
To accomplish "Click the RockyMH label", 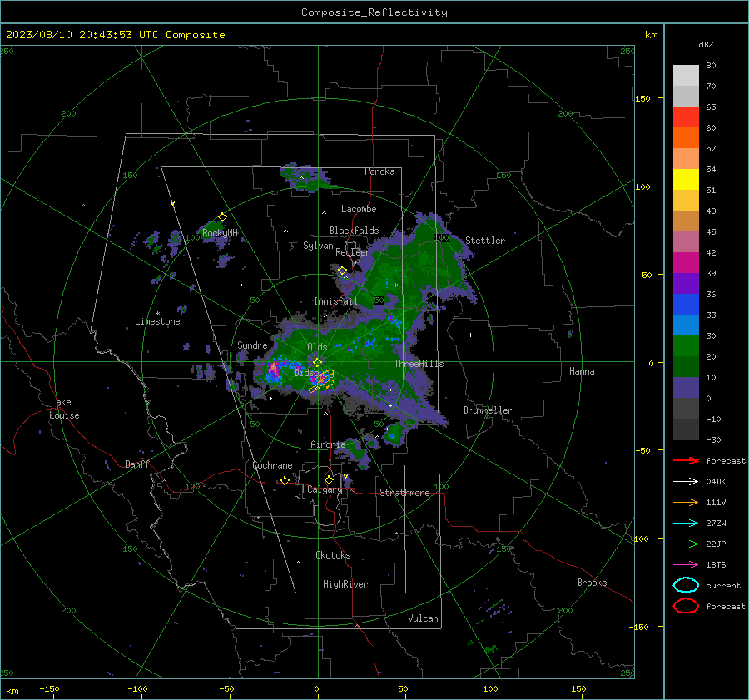I will (220, 233).
